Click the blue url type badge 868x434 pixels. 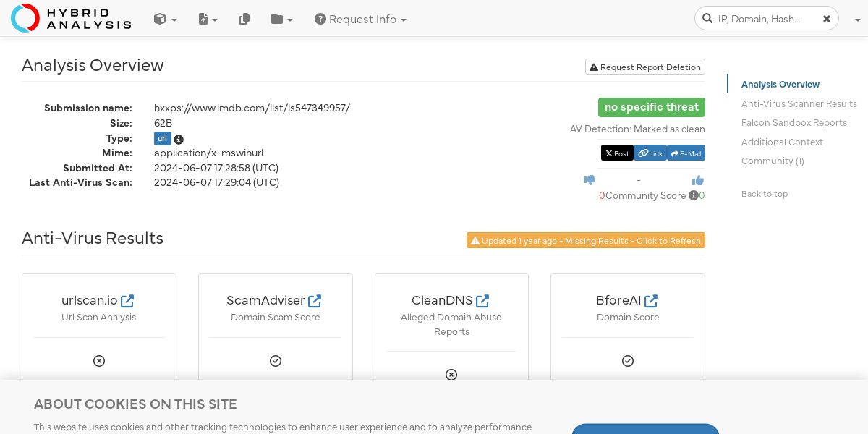[x=162, y=139]
